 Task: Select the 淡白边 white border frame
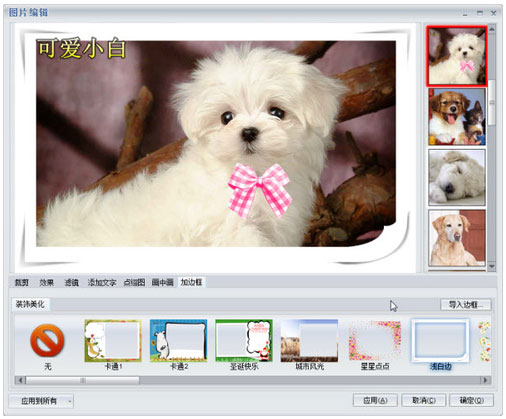coord(440,341)
